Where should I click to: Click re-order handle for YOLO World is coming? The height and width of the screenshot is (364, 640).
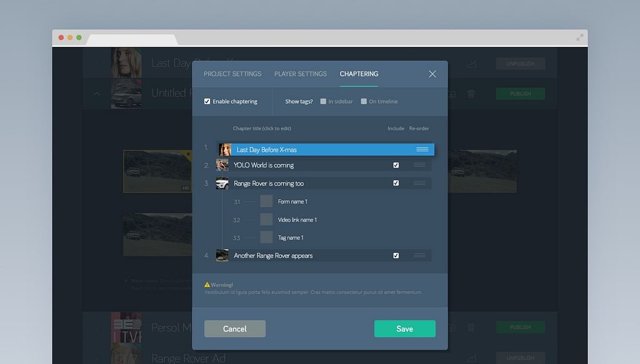coord(419,165)
